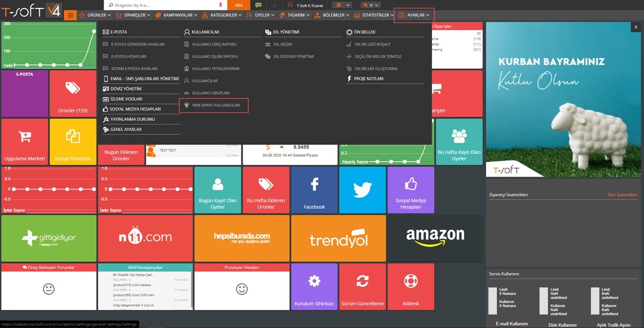Open the Bugün Eklenen Ürünler tile
644x328 pixels.
point(121,155)
